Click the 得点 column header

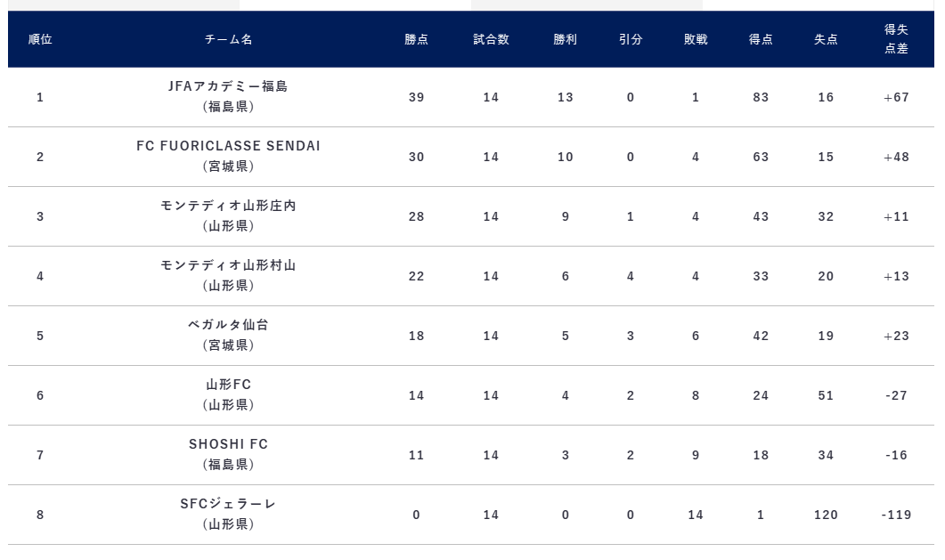pyautogui.click(x=761, y=39)
